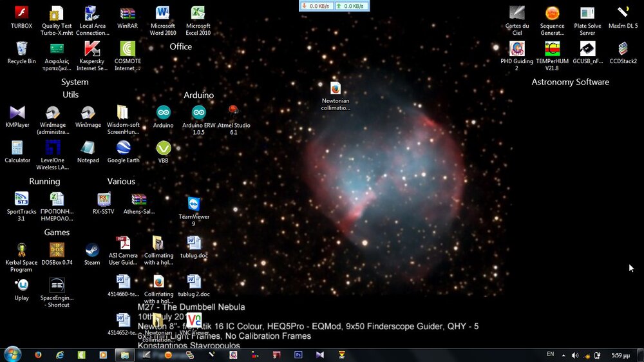Open the Atmel Studio 6.1 icon

(x=233, y=113)
